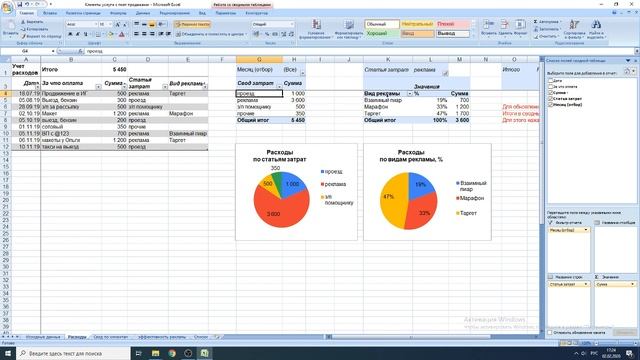Screen dimensions: 640x360
Task: Open the Вид рекламы column filter dropdown
Action: click(x=205, y=87)
